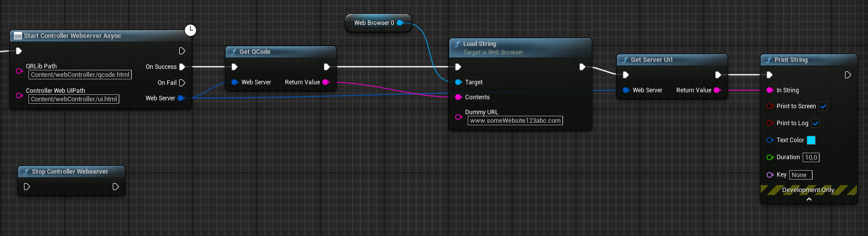Screen dimensions: 868x236
Task: Click the Load String Target input pin
Action: [458, 82]
